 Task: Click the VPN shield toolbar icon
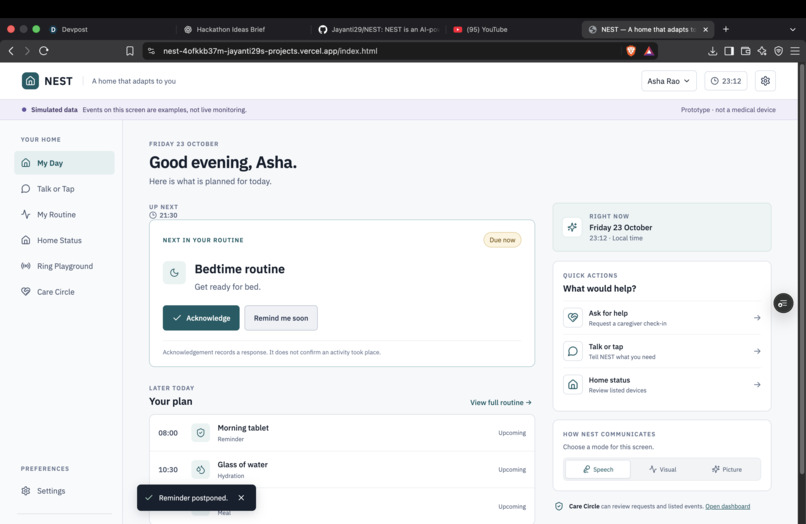click(778, 50)
